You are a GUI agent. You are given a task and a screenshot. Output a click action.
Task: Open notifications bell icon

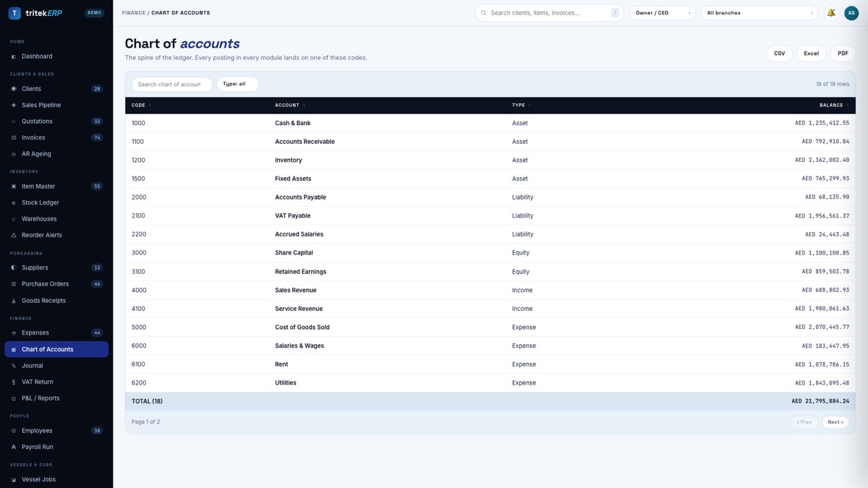click(831, 13)
